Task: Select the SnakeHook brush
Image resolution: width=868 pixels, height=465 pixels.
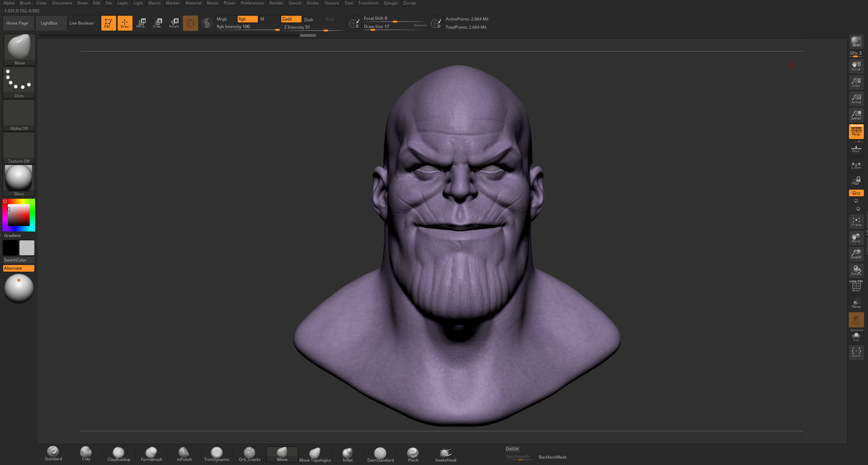Action: 446,454
